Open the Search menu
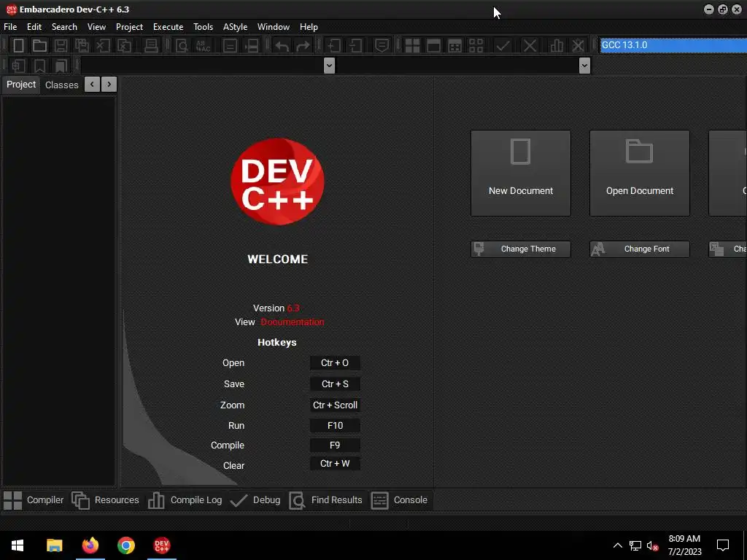Viewport: 747px width, 560px height. pos(64,27)
